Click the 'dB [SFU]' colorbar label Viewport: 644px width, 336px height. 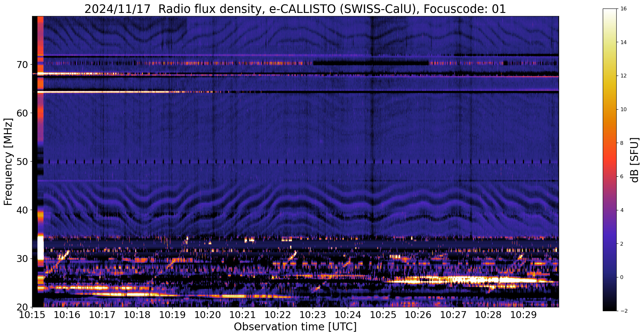click(635, 160)
